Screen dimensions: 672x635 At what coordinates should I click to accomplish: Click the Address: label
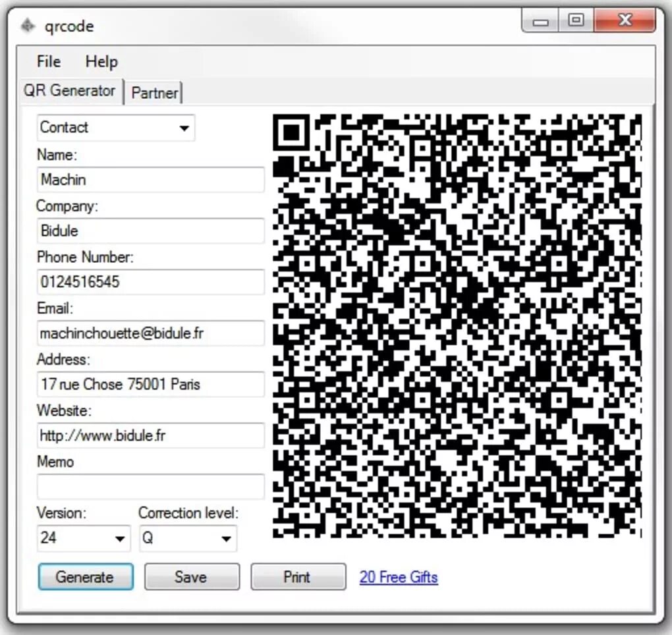point(63,360)
